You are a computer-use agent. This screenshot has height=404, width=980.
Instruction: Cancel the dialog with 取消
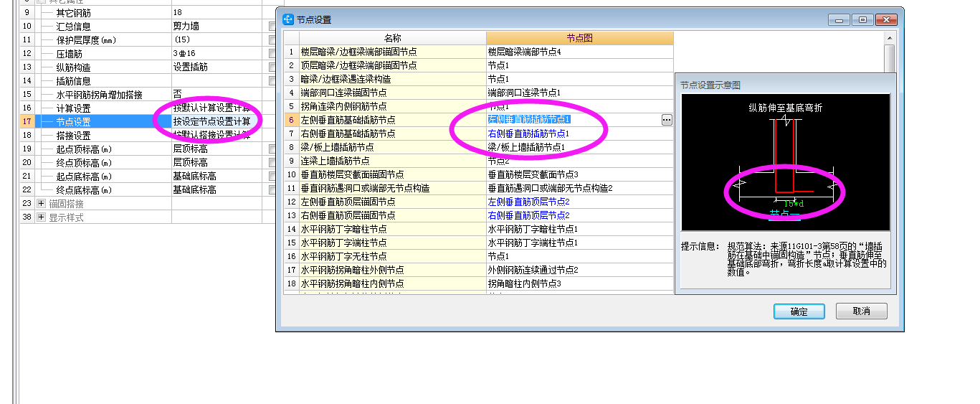pyautogui.click(x=862, y=311)
